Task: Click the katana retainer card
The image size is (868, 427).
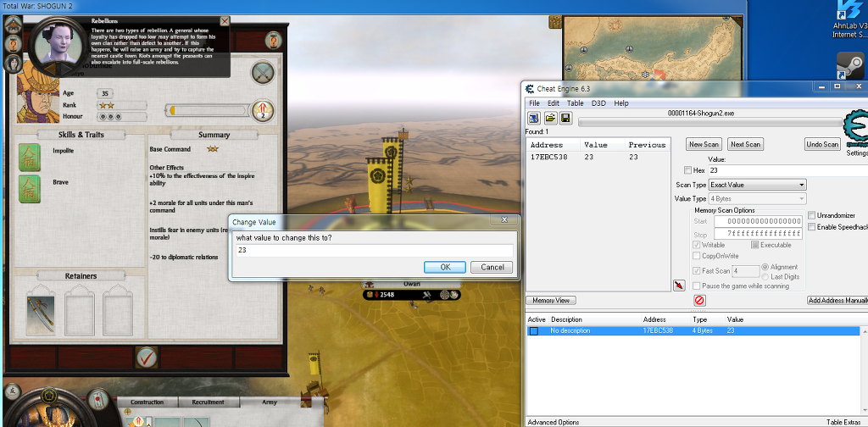Action: 41,313
